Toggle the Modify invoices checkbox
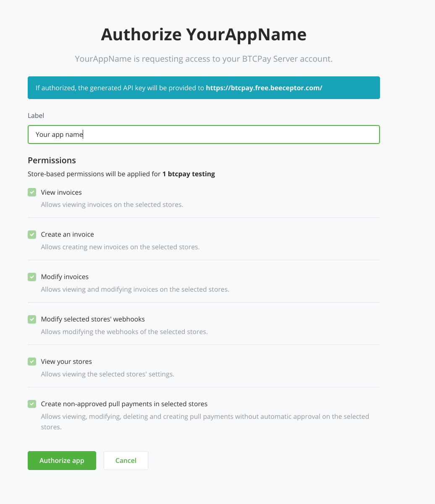The width and height of the screenshot is (435, 504). coord(32,277)
